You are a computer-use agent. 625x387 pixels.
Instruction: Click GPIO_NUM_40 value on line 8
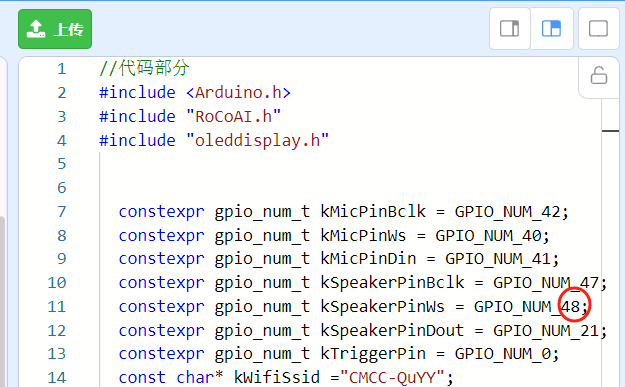click(488, 236)
